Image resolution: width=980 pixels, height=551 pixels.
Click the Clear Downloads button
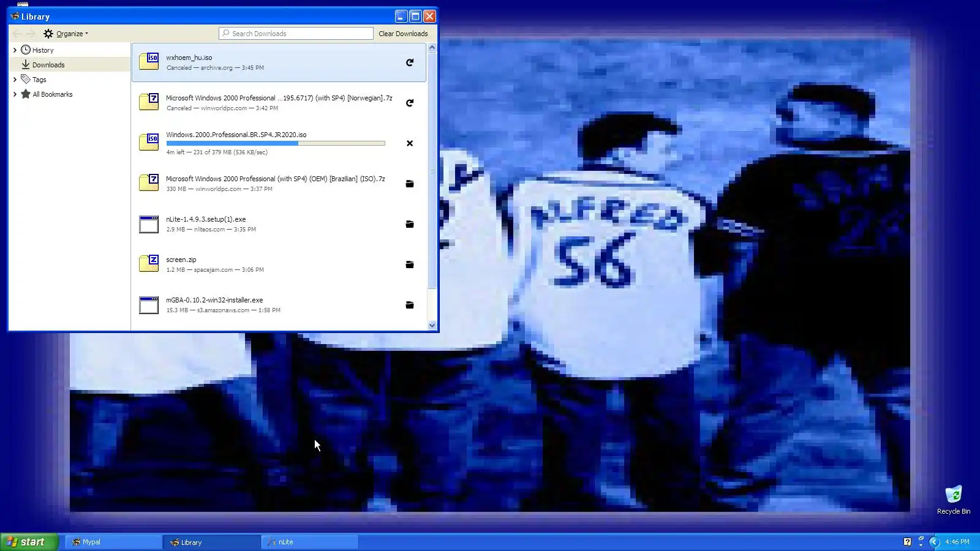click(x=403, y=34)
